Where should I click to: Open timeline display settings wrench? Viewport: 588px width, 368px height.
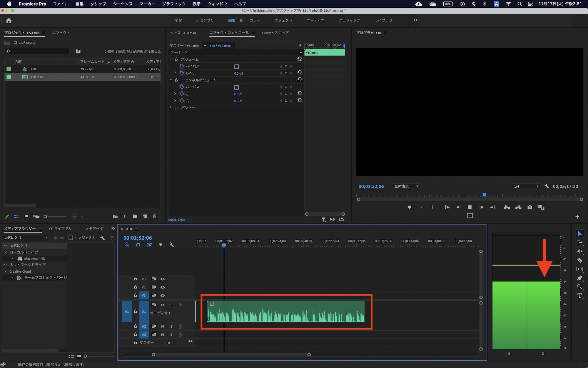[x=172, y=245]
